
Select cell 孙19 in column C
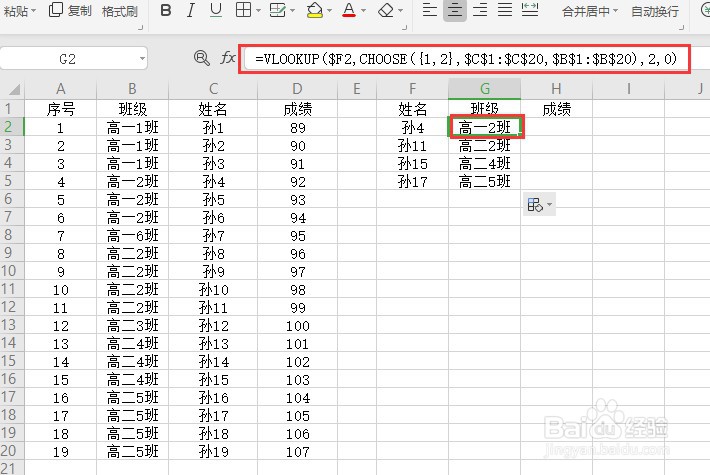pyautogui.click(x=213, y=451)
